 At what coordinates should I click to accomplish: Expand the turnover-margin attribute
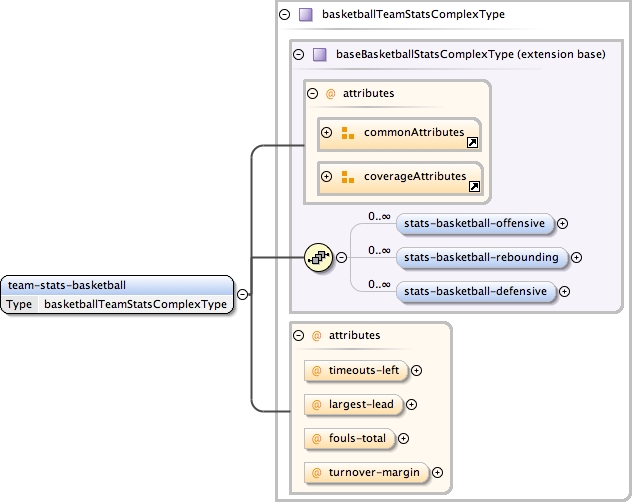click(437, 472)
